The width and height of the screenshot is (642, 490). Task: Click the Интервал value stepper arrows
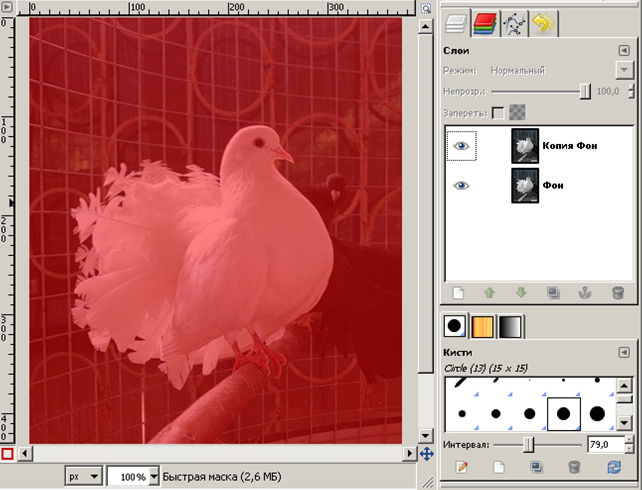pyautogui.click(x=629, y=445)
